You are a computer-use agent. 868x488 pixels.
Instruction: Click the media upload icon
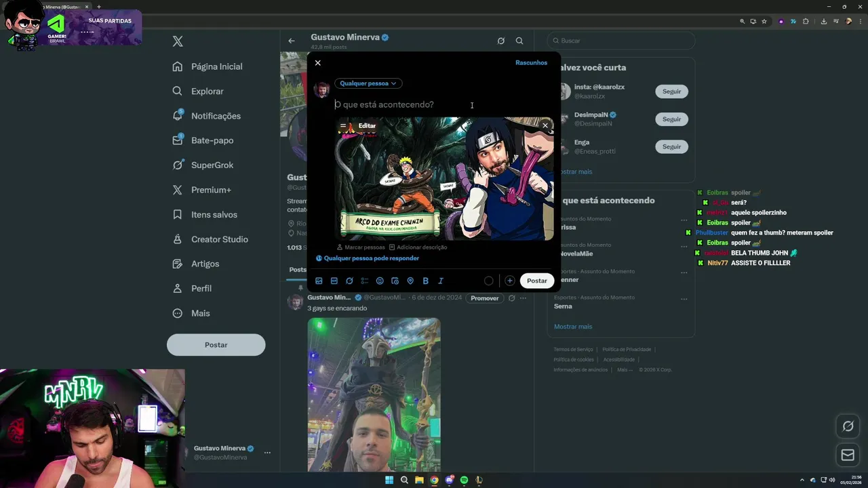(319, 281)
